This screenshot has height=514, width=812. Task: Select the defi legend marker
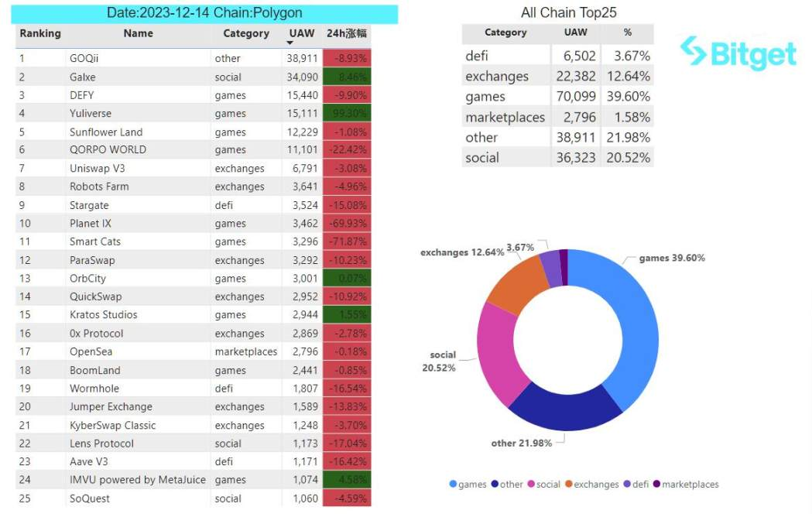click(x=627, y=484)
